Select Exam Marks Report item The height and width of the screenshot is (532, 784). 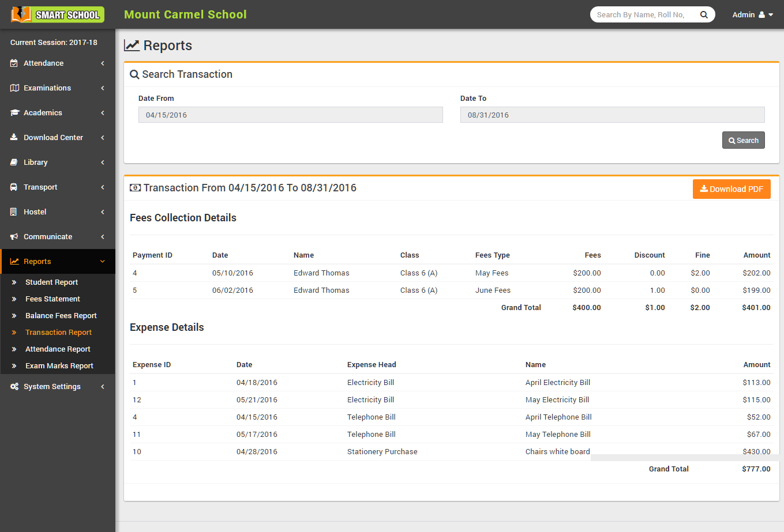[59, 366]
